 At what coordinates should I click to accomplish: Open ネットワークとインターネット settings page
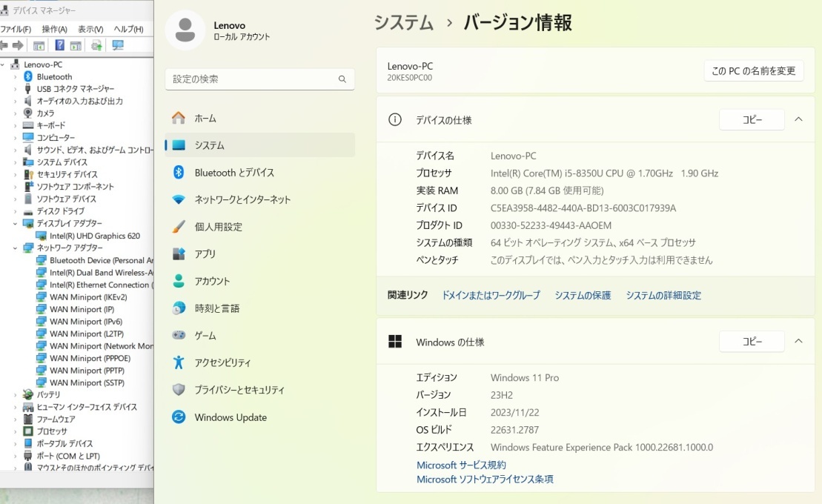pyautogui.click(x=259, y=199)
